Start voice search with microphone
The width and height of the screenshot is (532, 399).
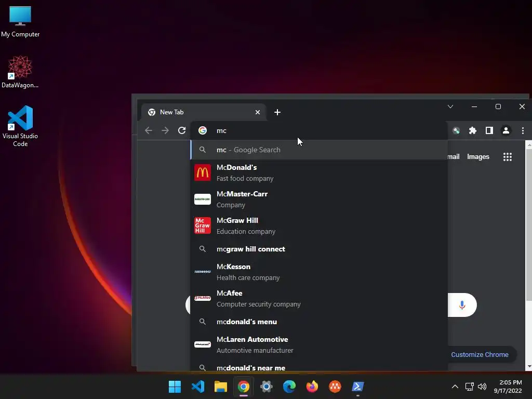(x=462, y=305)
